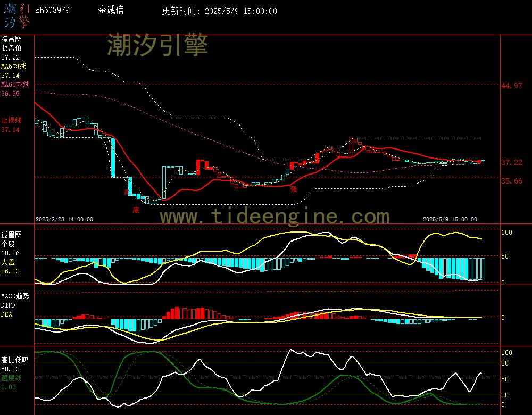Click the 37.22 value under 收盘价

pyautogui.click(x=11, y=57)
